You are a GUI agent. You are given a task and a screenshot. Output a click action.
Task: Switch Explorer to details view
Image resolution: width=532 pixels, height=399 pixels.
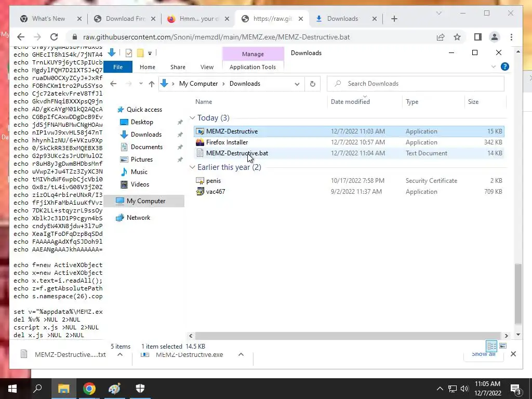(491, 346)
